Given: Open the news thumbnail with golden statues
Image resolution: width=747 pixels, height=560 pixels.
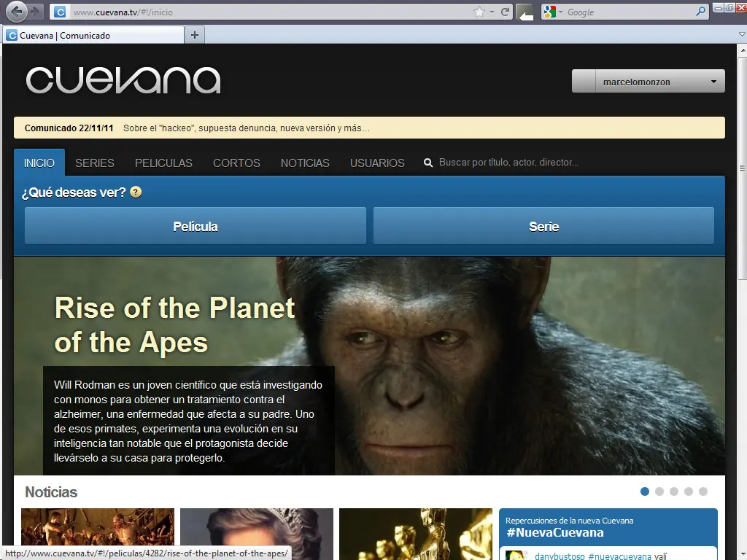Looking at the screenshot, I should point(416,534).
